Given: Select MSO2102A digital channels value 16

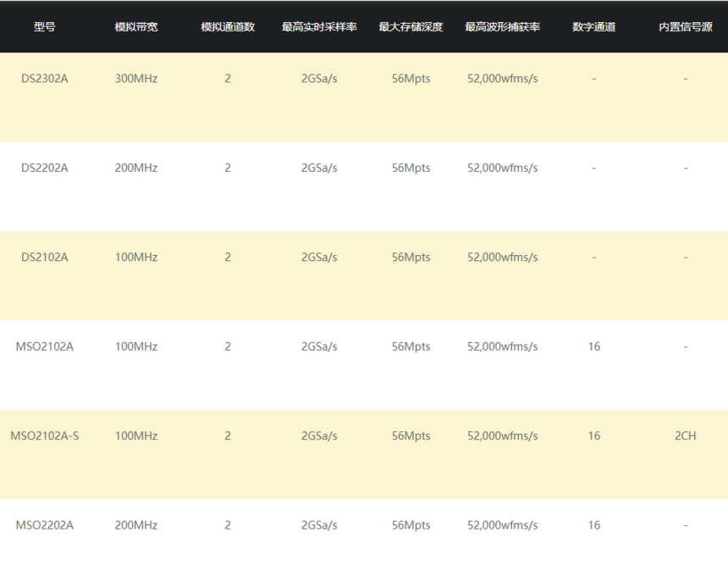Looking at the screenshot, I should click(593, 346).
